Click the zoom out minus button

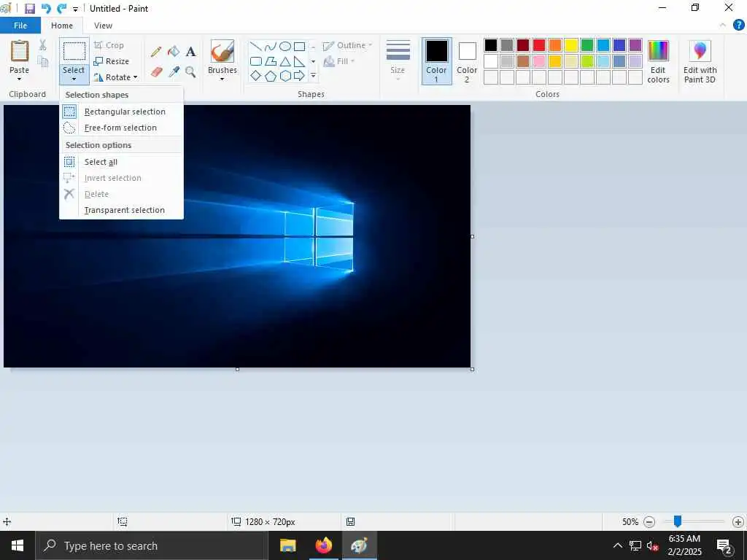tap(649, 522)
